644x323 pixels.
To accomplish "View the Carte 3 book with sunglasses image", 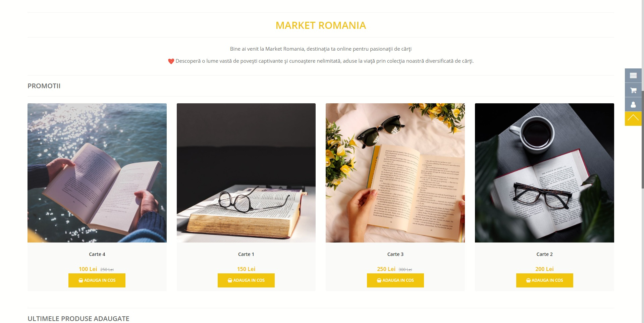I will pyautogui.click(x=395, y=173).
